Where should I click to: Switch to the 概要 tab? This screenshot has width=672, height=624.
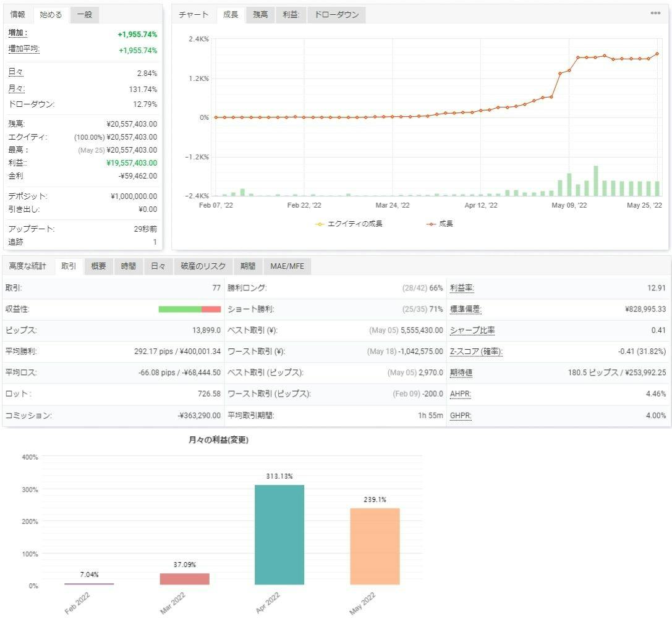(x=98, y=266)
